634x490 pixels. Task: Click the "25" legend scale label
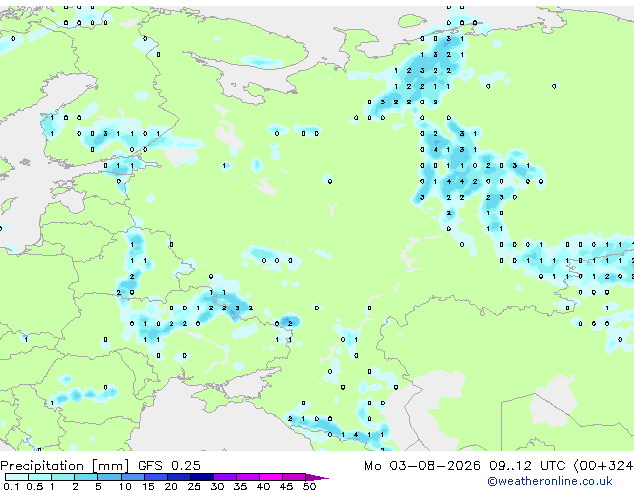click(x=194, y=486)
